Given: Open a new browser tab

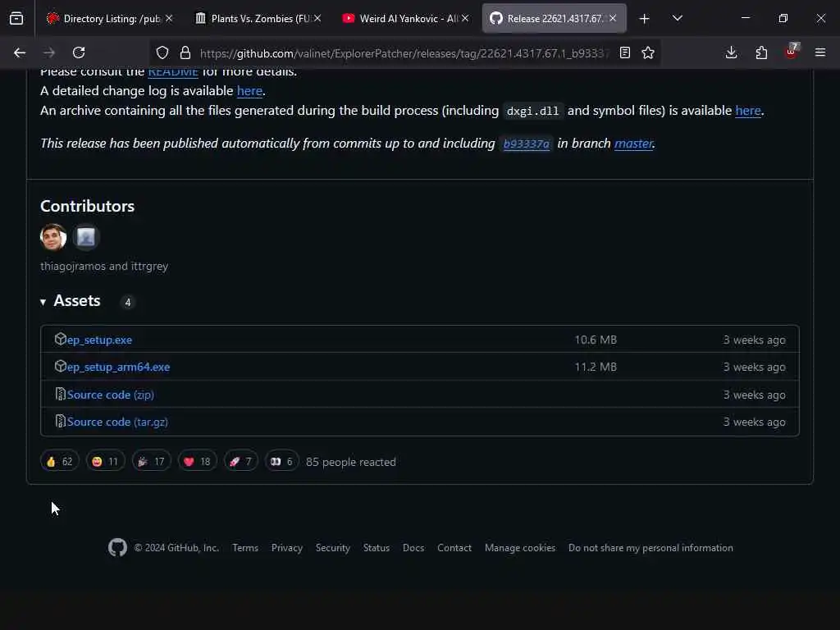Looking at the screenshot, I should coord(645,19).
